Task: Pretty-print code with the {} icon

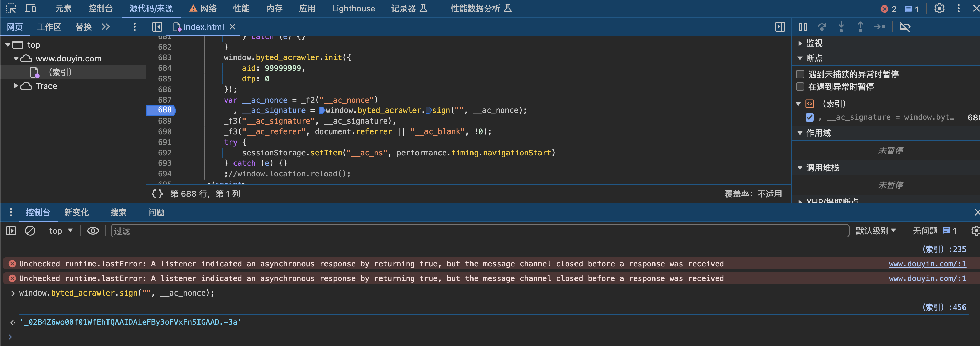Action: coord(157,194)
